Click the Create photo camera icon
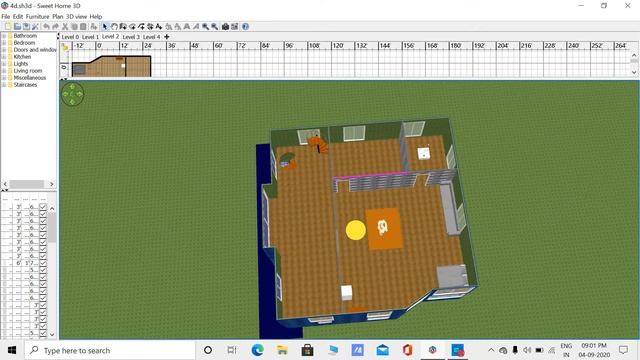The height and width of the screenshot is (360, 640). 225,27
